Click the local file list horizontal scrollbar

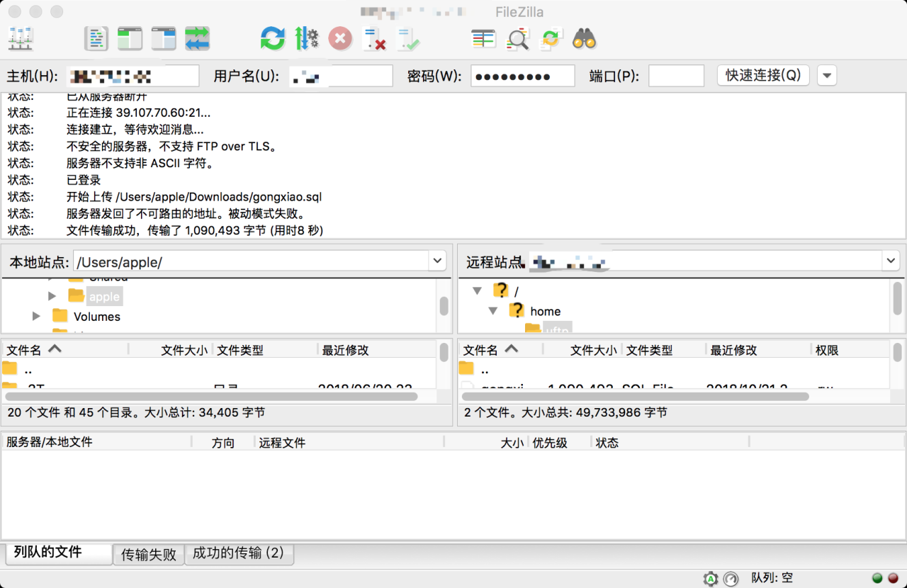tap(212, 397)
